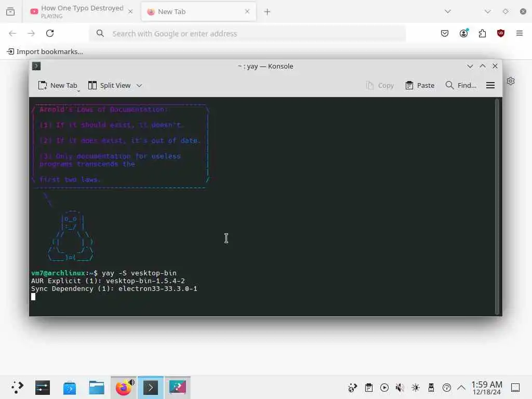Toggle muted volume tray icon

400,388
